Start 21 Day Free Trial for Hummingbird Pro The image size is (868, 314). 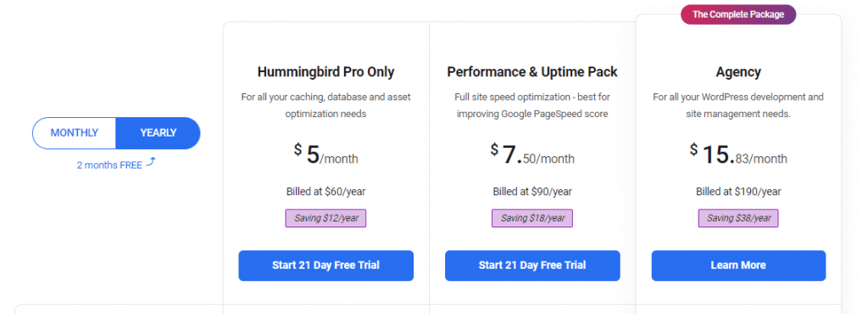coord(326,266)
